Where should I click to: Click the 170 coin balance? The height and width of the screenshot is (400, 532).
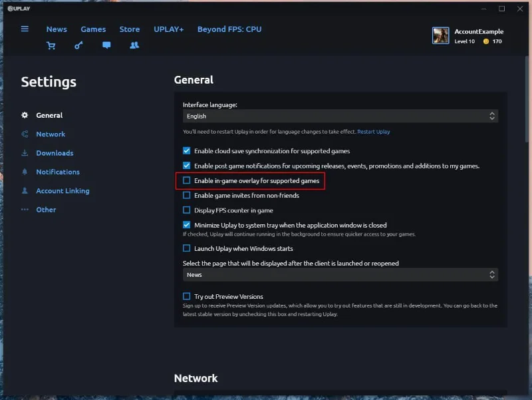(497, 41)
